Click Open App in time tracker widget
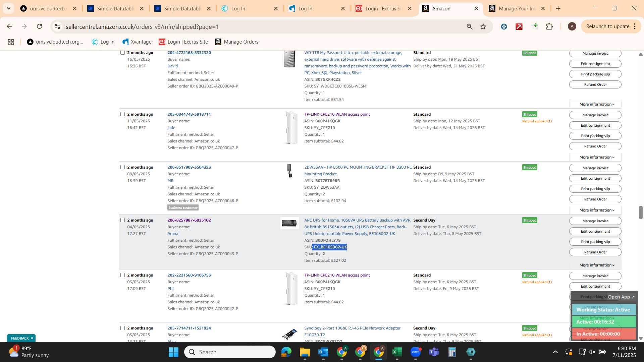The image size is (644, 362). pos(621,297)
